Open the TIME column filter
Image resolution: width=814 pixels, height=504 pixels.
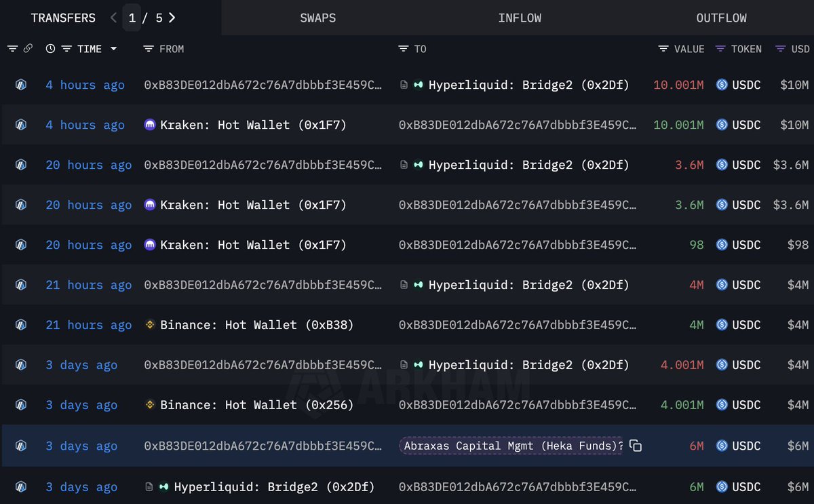pyautogui.click(x=66, y=49)
